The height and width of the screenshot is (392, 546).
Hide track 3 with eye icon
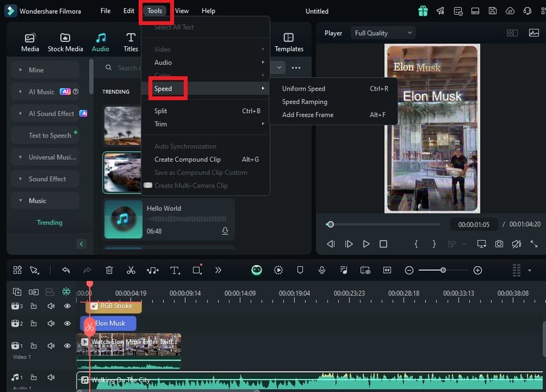click(x=67, y=306)
